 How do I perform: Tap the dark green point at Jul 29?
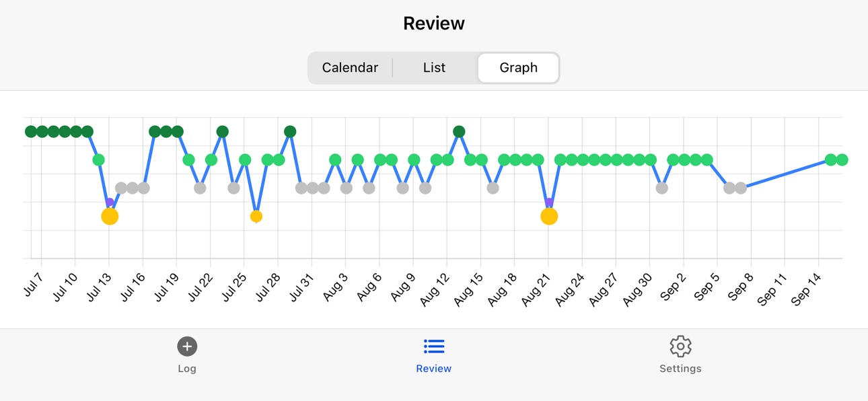click(290, 131)
